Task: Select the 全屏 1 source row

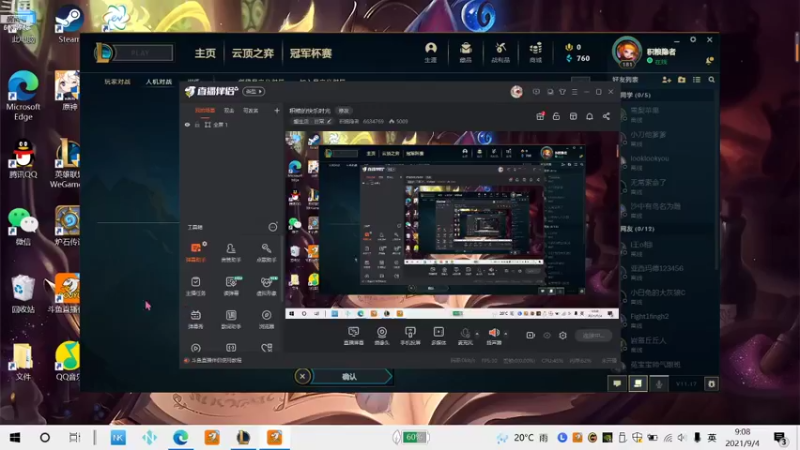Action: pos(232,124)
